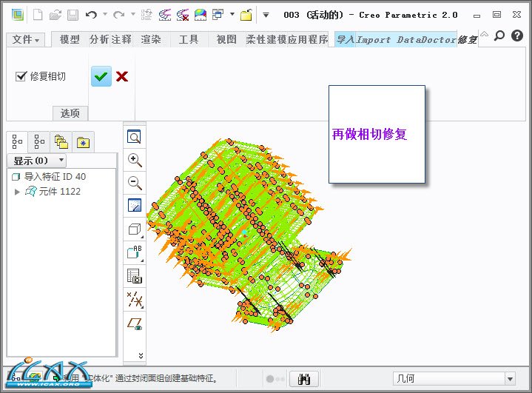Toggle the plane visibility eye icon
This screenshot has width=532, height=393.
[135, 323]
